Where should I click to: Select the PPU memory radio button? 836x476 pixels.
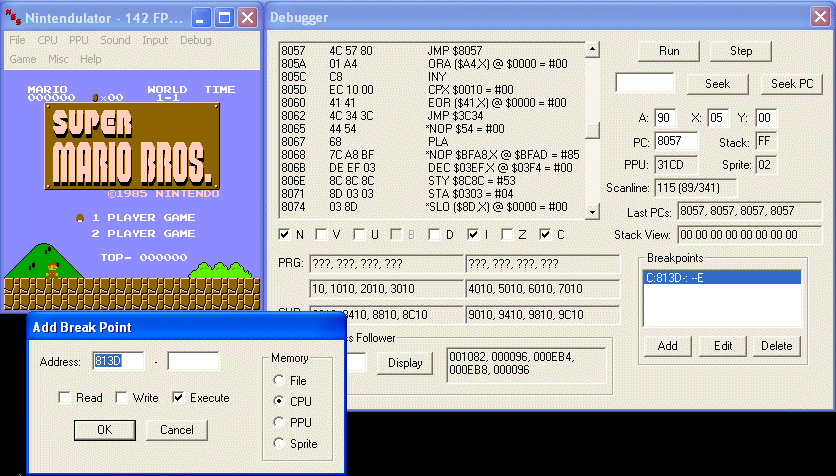coord(279,422)
